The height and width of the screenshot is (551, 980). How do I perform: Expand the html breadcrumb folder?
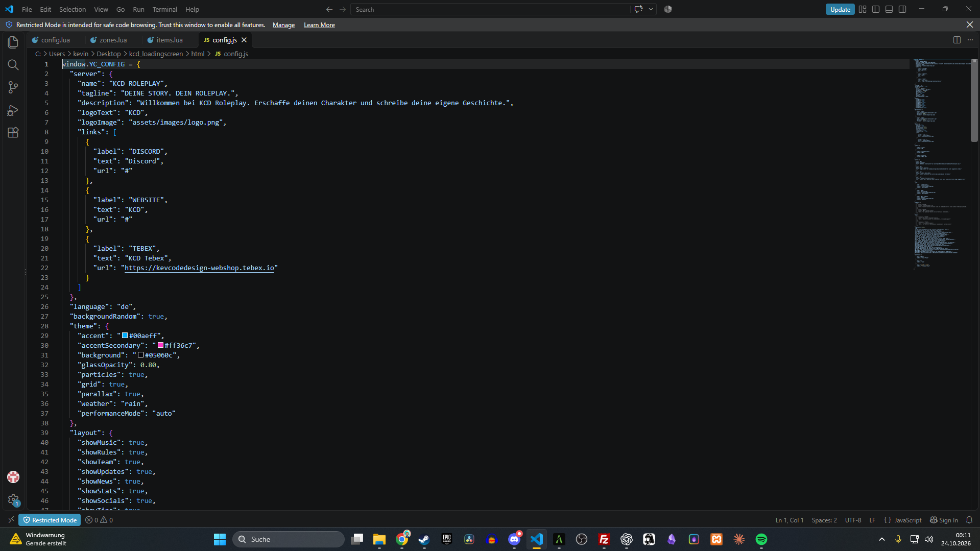tap(198, 54)
